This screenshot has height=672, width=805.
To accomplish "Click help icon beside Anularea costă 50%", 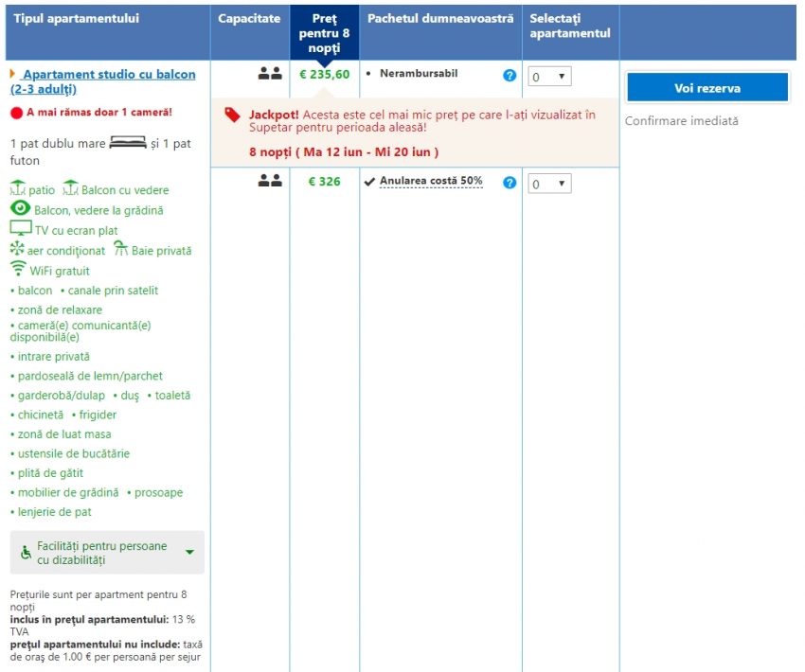I will [x=510, y=183].
